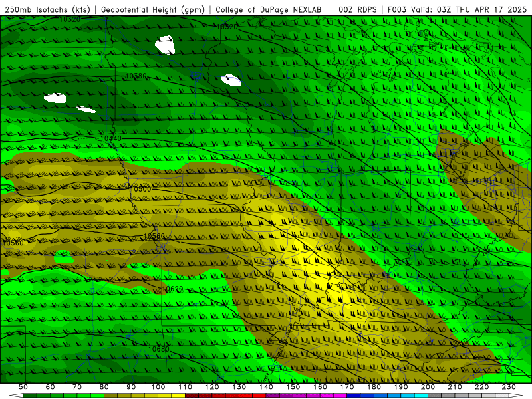This screenshot has height=399, width=532.
Task: Click the right arrow end of color bar
Action: [x=516, y=395]
